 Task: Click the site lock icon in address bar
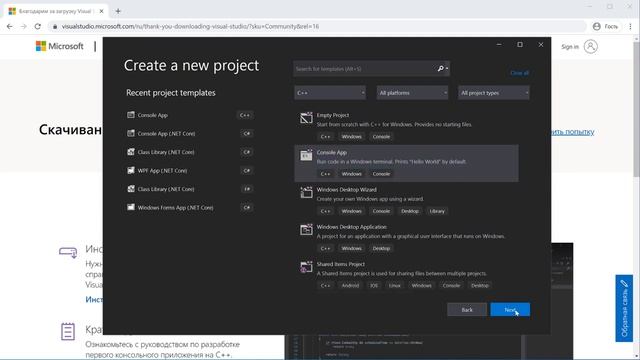tap(55, 27)
